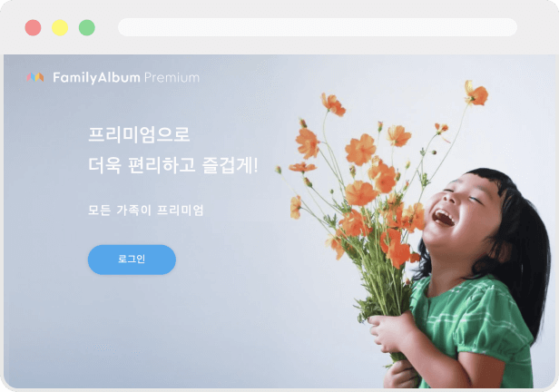Click the 프리미엄으로 headline line
Image resolution: width=559 pixels, height=392 pixels.
pos(139,134)
